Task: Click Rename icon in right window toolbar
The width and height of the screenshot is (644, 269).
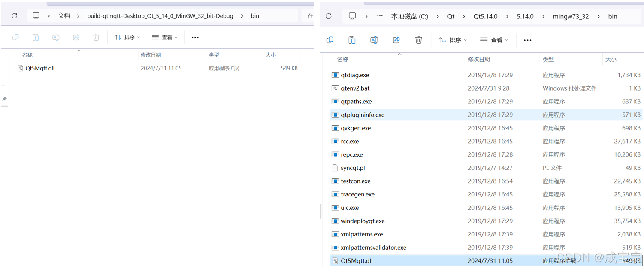Action: tap(374, 40)
